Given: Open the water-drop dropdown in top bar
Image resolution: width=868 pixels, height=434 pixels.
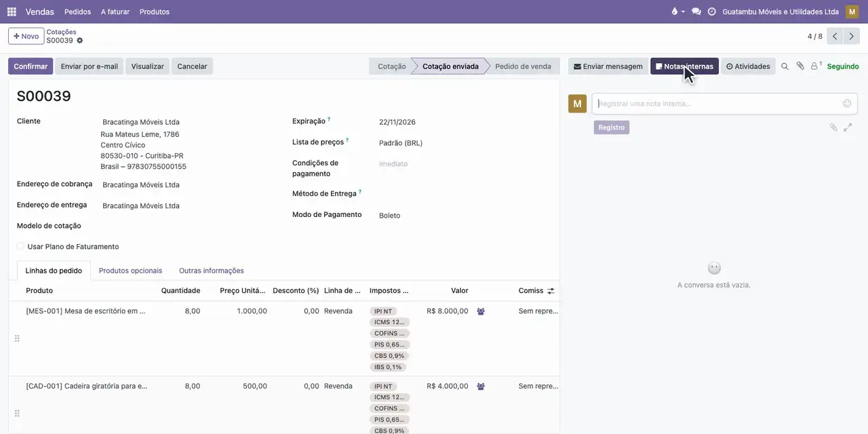Looking at the screenshot, I should pyautogui.click(x=677, y=12).
